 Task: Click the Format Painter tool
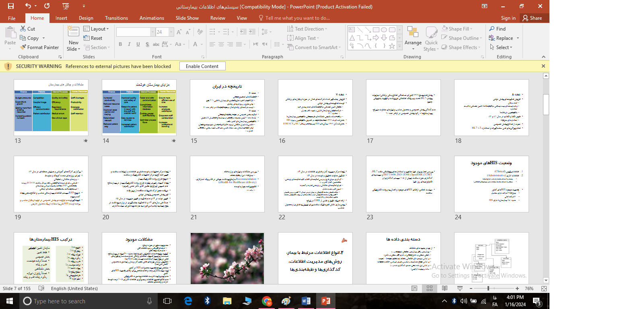point(39,47)
